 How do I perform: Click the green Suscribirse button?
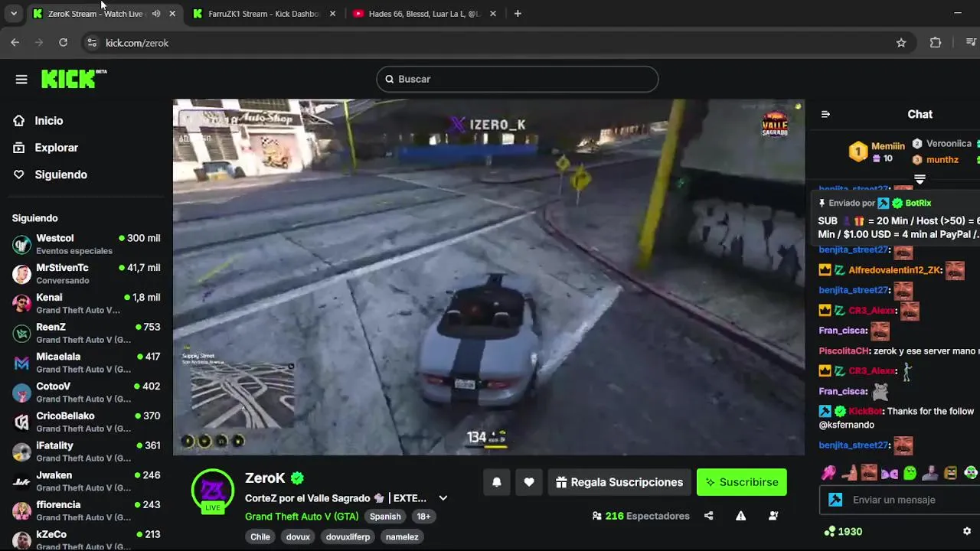coord(742,482)
